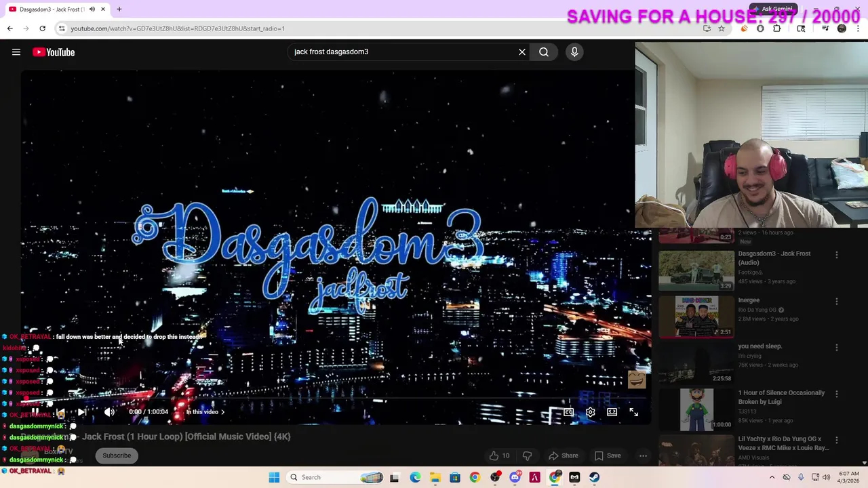
Task: Open Steam from taskbar
Action: click(x=594, y=477)
